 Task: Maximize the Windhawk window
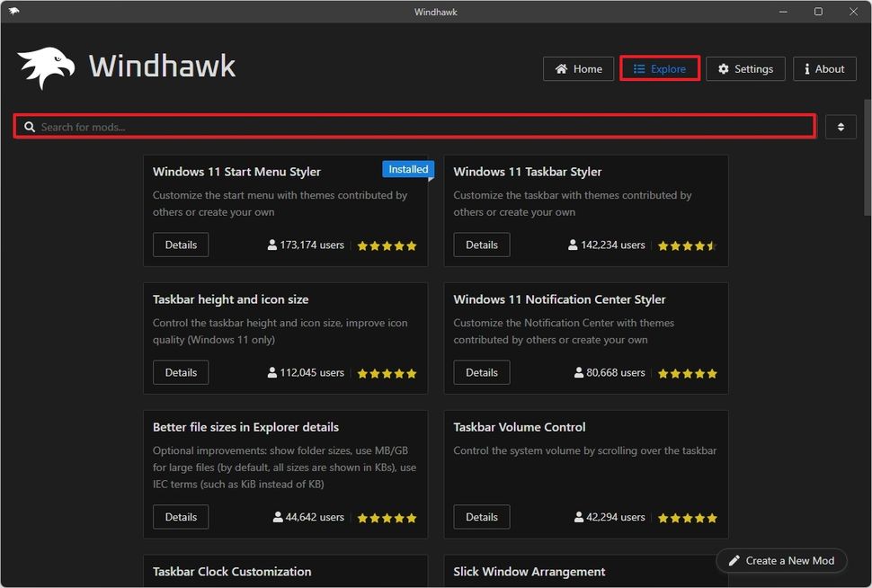(x=818, y=12)
